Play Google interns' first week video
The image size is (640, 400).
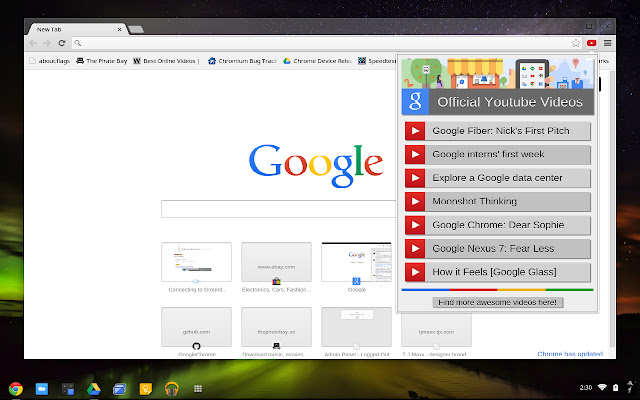coord(498,154)
